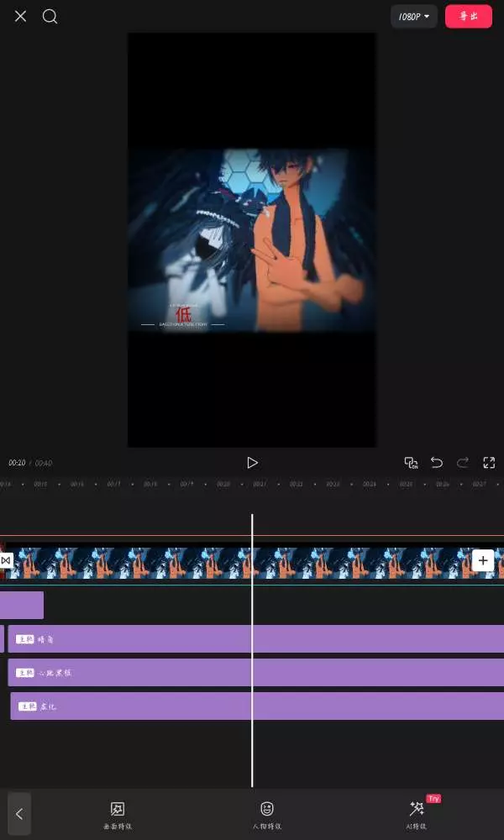This screenshot has width=504, height=840.
Task: Close the editing project with the X
Action: point(20,17)
